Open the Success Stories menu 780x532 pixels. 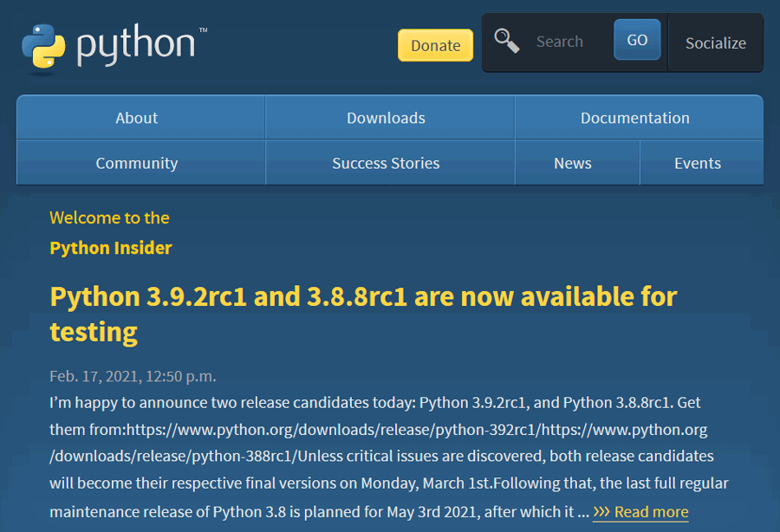click(386, 162)
